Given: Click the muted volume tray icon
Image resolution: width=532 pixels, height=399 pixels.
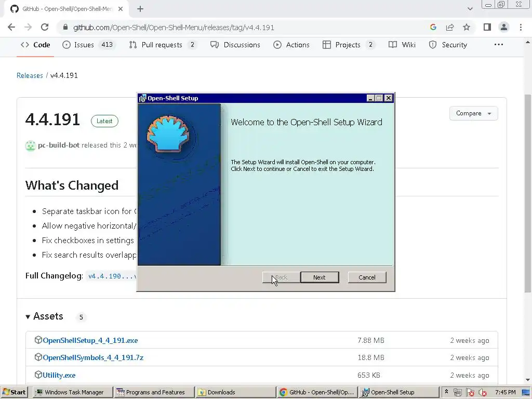Looking at the screenshot, I should 482,393.
